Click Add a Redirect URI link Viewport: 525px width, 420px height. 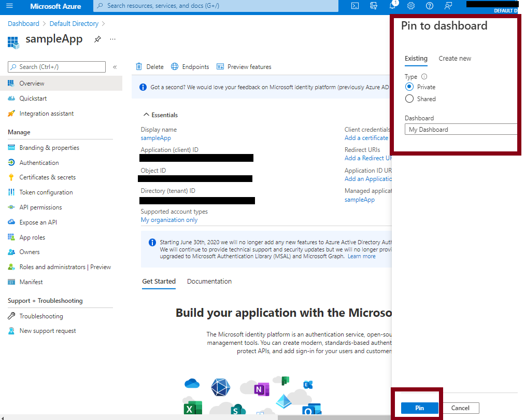click(x=368, y=158)
